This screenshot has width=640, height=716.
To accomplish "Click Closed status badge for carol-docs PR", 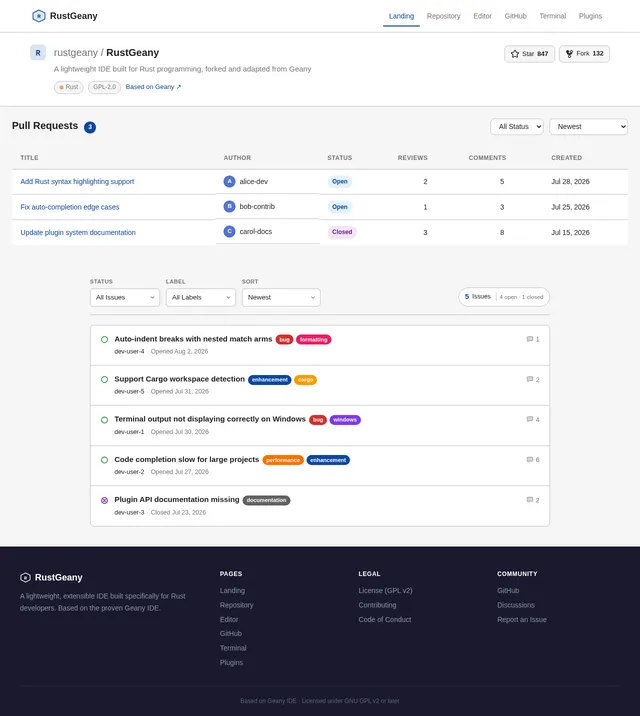I will tap(342, 232).
